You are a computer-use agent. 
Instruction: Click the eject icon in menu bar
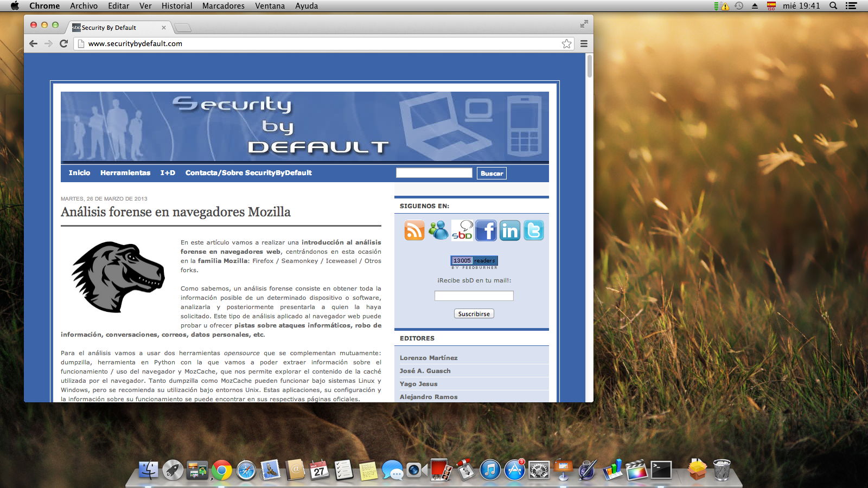click(755, 6)
